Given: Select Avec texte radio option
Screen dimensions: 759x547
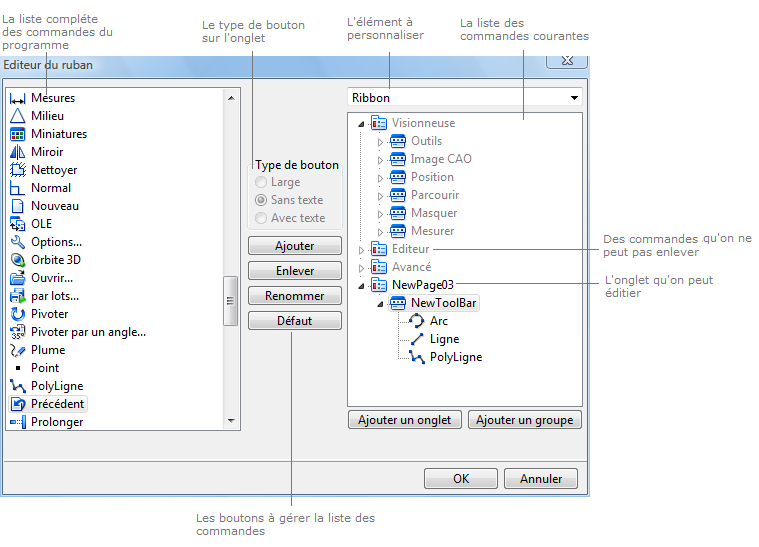Looking at the screenshot, I should click(x=262, y=218).
